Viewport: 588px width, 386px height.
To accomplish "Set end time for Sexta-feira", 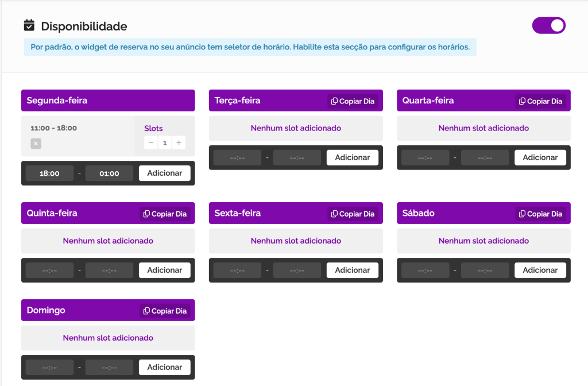I will pos(297,271).
